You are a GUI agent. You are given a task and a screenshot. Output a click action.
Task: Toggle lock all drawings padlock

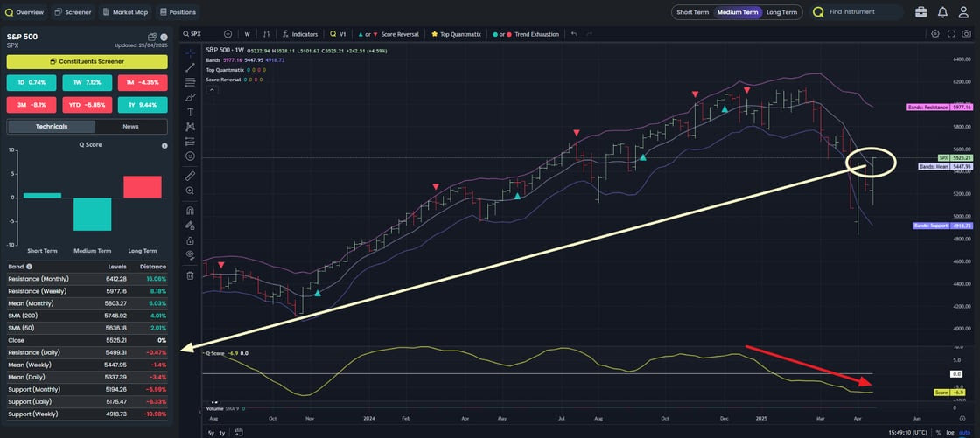[190, 240]
